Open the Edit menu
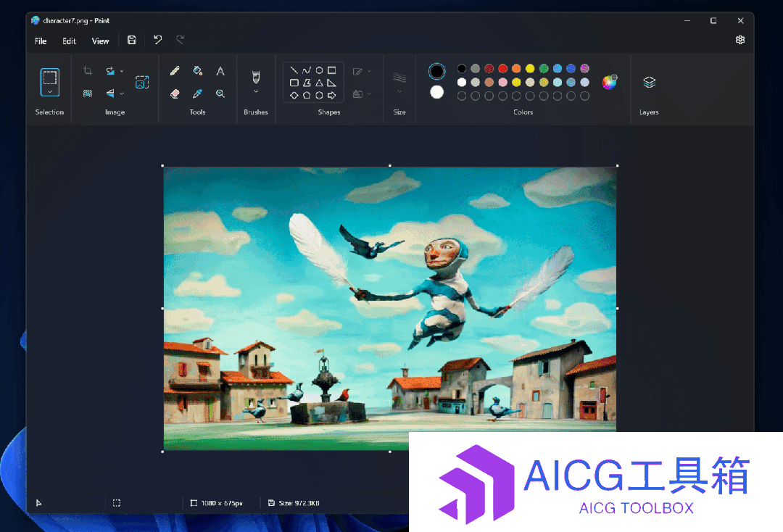 click(x=69, y=41)
